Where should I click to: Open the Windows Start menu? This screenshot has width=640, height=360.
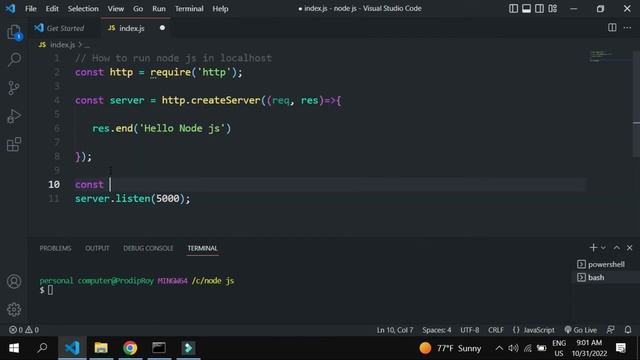14,348
